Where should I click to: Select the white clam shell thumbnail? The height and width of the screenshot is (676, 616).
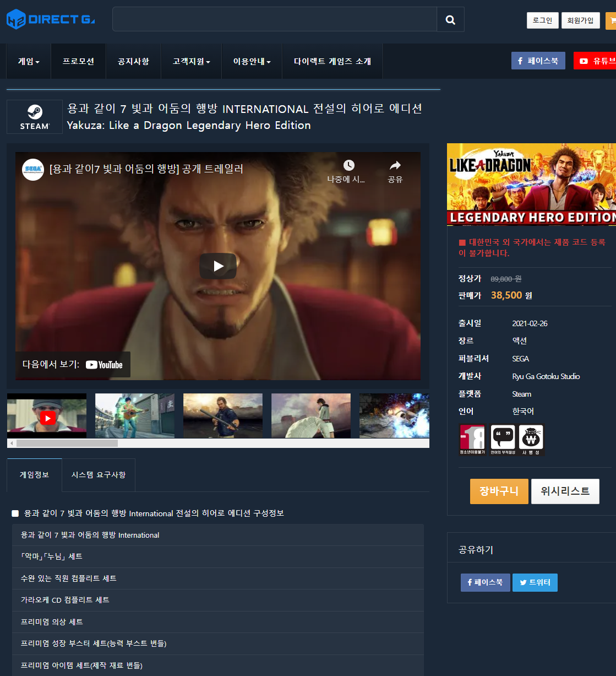click(x=311, y=416)
